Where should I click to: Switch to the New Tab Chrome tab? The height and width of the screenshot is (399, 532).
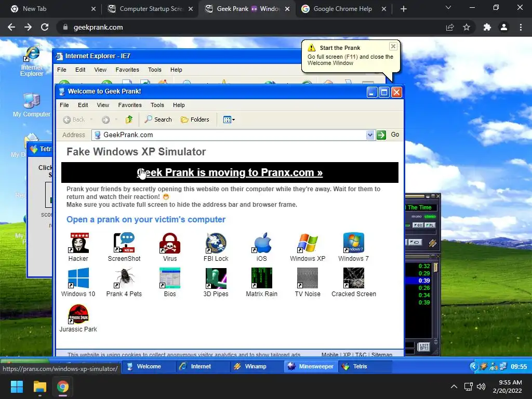click(53, 9)
